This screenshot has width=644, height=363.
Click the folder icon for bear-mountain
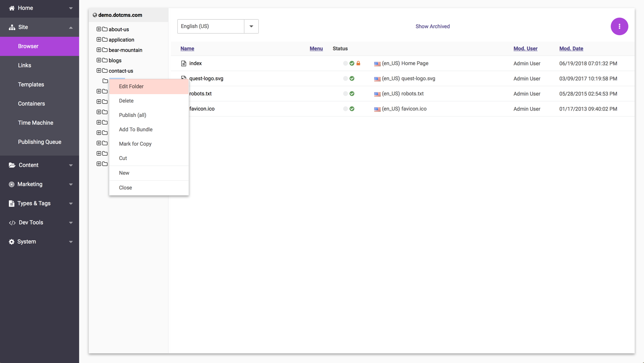pyautogui.click(x=105, y=50)
